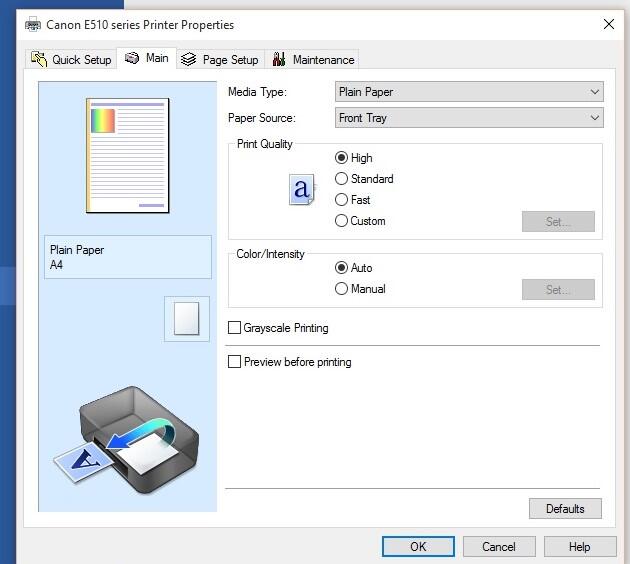Image resolution: width=630 pixels, height=564 pixels.
Task: Click the Cancel button
Action: 499,546
